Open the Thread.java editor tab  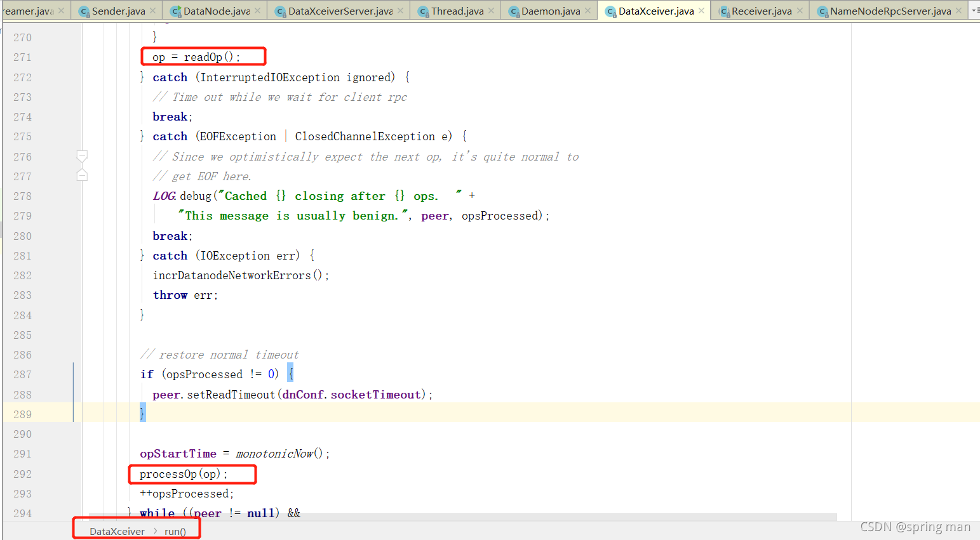coord(457,11)
